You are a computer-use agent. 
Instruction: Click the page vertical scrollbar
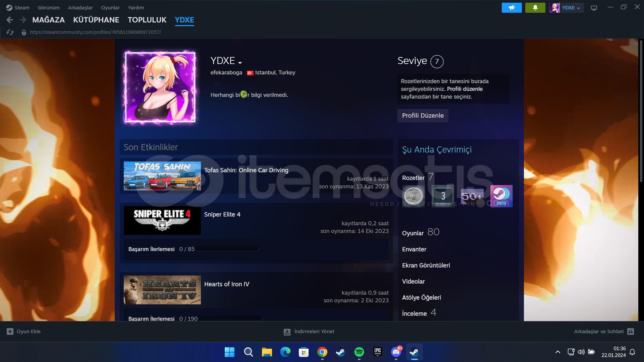pos(641,112)
